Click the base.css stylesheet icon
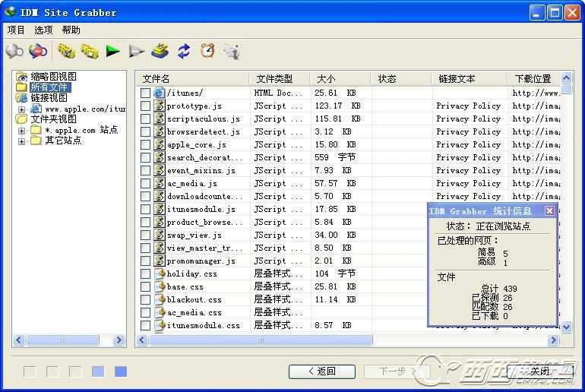This screenshot has height=392, width=585. 160,287
